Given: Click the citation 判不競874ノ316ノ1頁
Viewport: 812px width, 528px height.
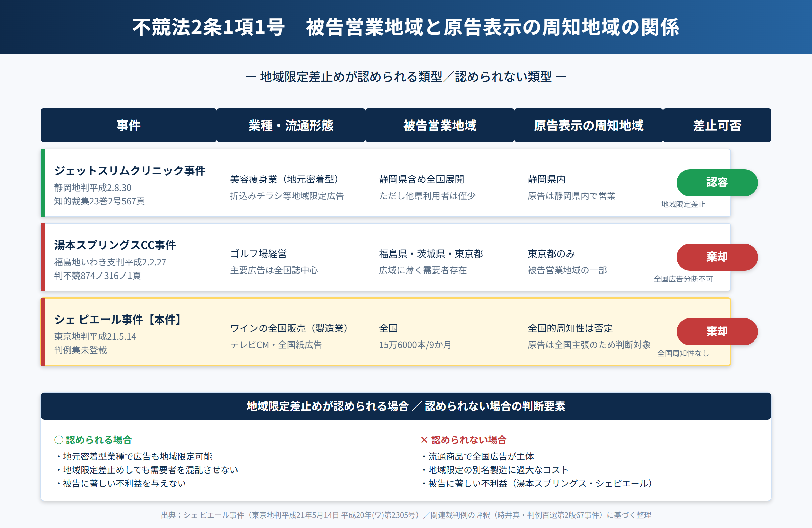Looking at the screenshot, I should [x=97, y=276].
